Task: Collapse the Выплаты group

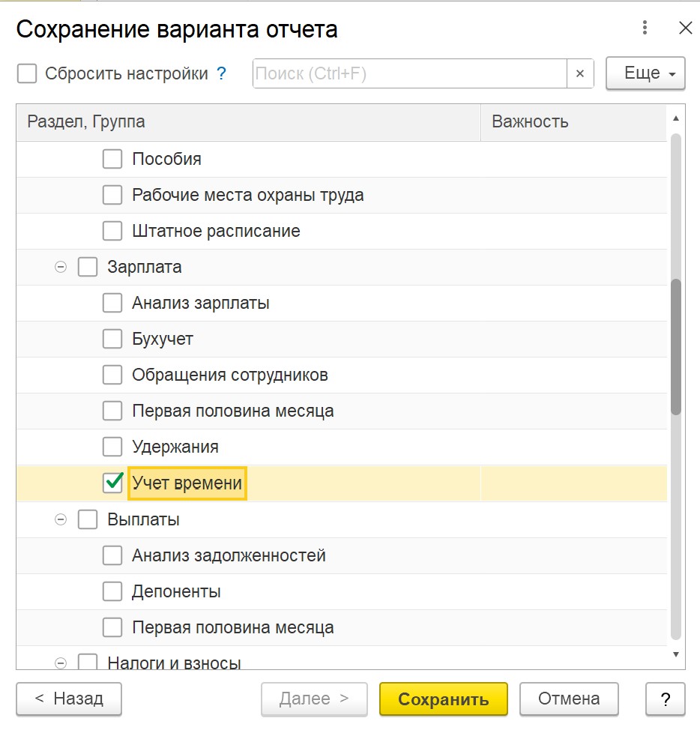Action: (61, 519)
